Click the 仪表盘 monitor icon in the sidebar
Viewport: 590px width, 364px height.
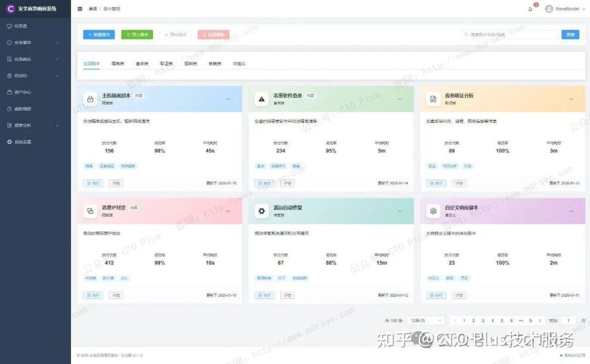click(x=9, y=26)
